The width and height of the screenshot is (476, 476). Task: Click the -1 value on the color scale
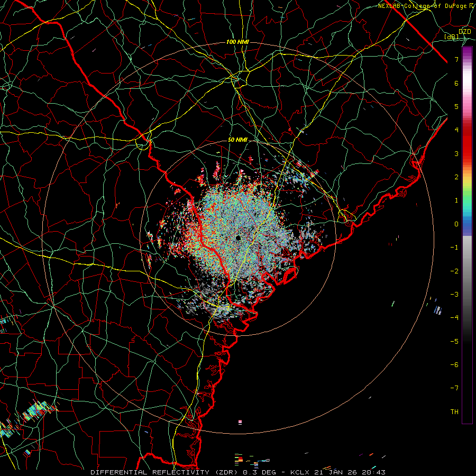click(x=455, y=248)
